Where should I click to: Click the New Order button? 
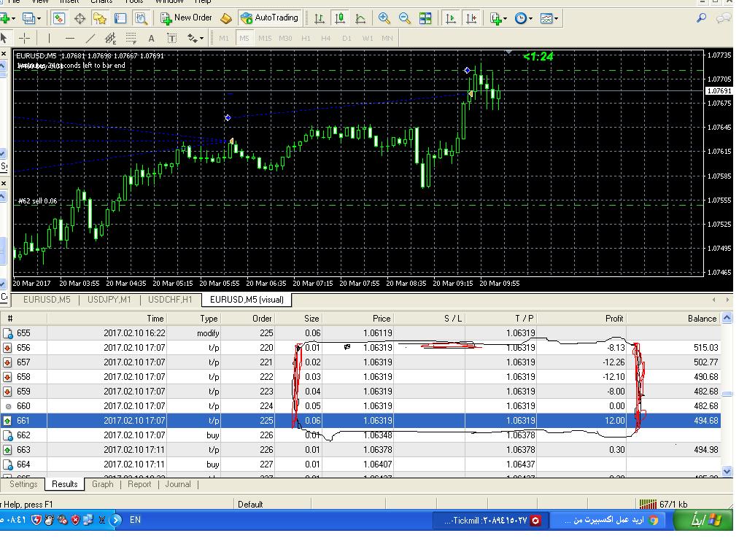pos(186,18)
